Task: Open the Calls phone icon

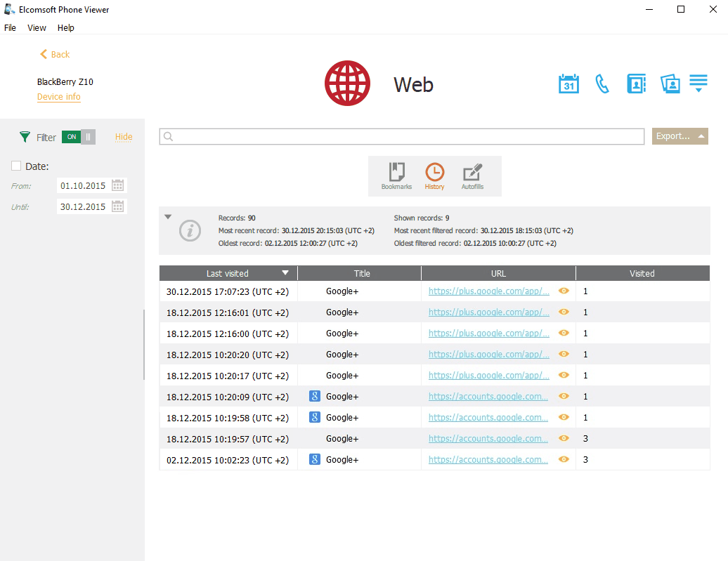Action: tap(602, 84)
